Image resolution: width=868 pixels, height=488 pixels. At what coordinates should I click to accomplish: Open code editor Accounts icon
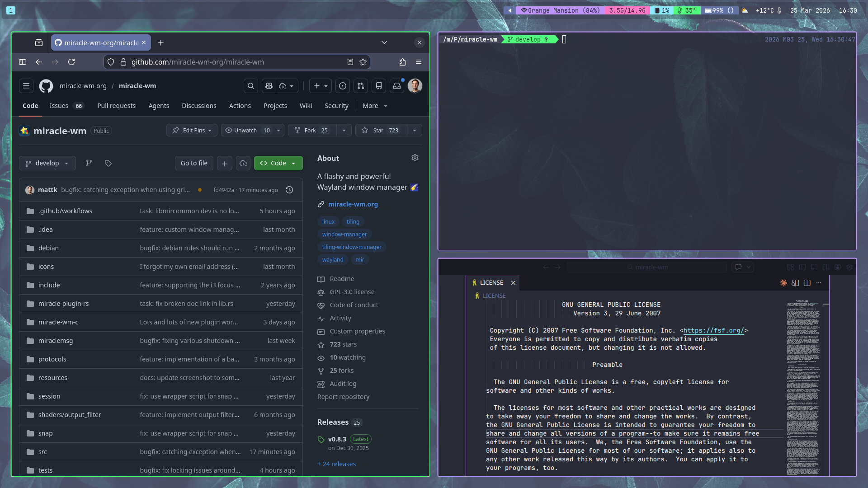838,267
